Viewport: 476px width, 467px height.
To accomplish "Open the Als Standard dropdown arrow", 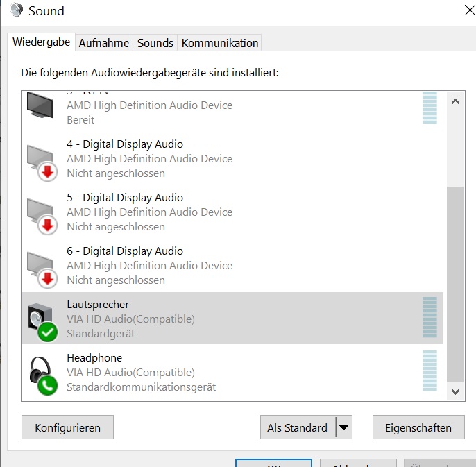I will coord(344,427).
